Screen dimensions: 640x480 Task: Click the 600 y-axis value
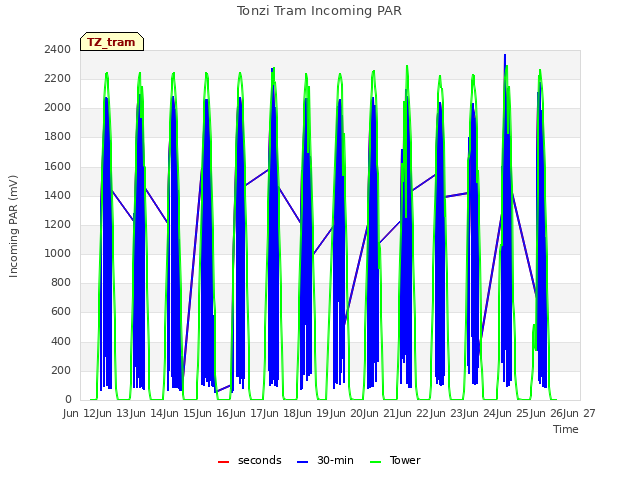(x=61, y=312)
